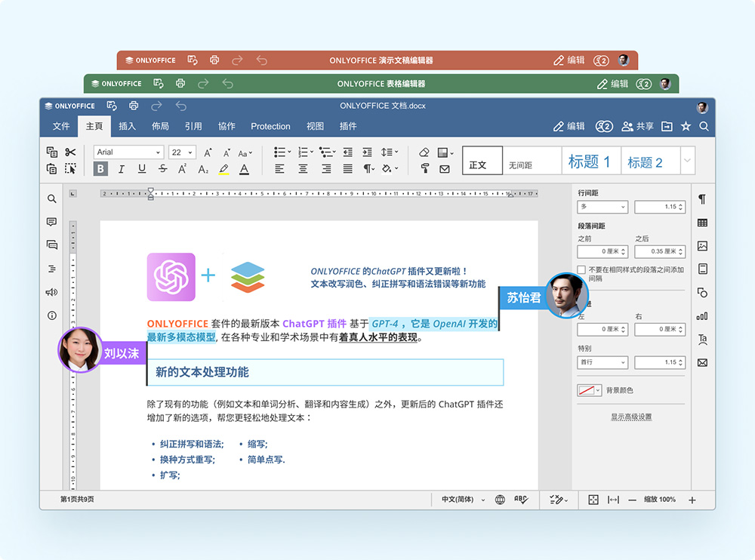Click the favorite star icon

(686, 126)
